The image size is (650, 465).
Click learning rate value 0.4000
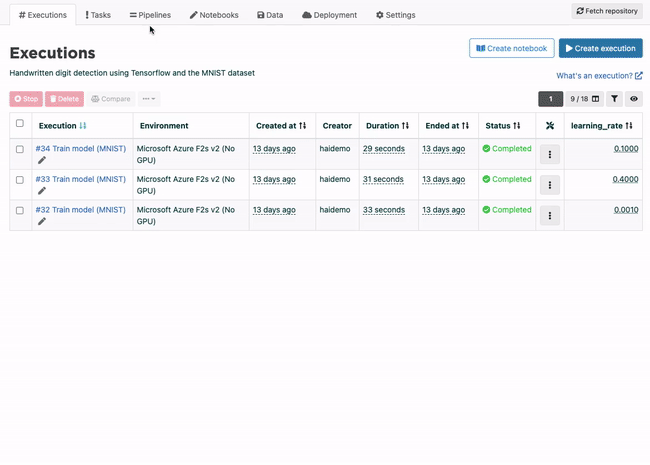click(x=625, y=179)
